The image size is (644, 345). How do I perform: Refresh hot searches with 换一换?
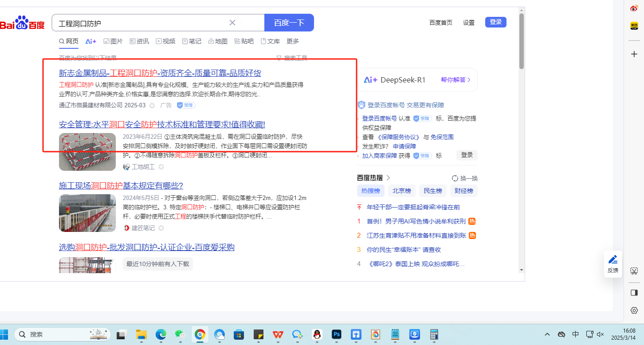[x=465, y=178]
